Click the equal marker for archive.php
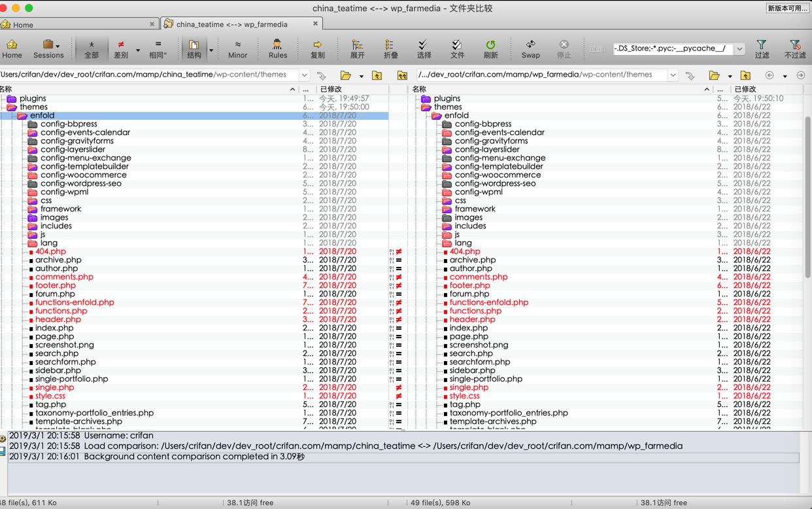This screenshot has width=812, height=509. [398, 260]
